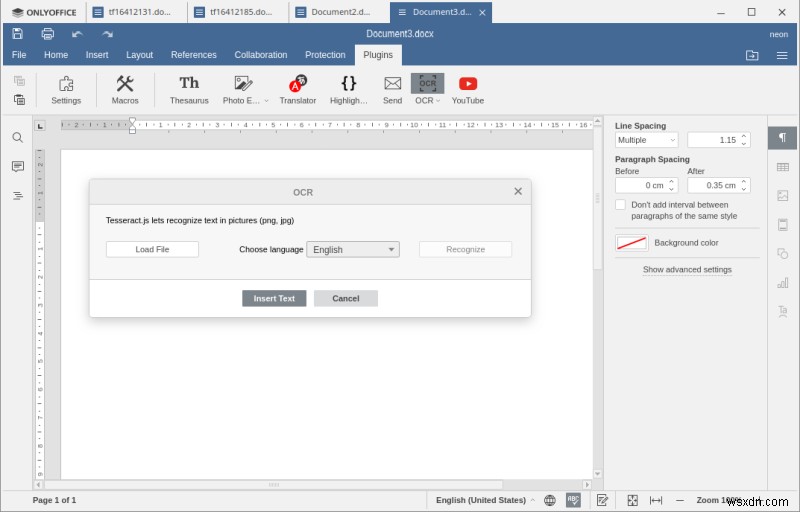
Task: Open Header and footer settings icon
Action: (x=782, y=224)
